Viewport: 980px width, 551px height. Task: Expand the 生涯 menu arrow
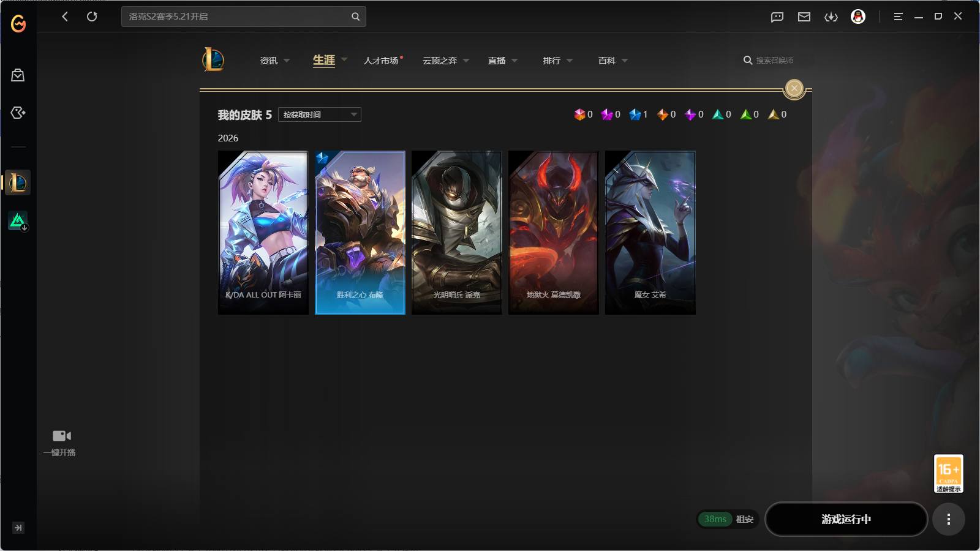(x=344, y=59)
